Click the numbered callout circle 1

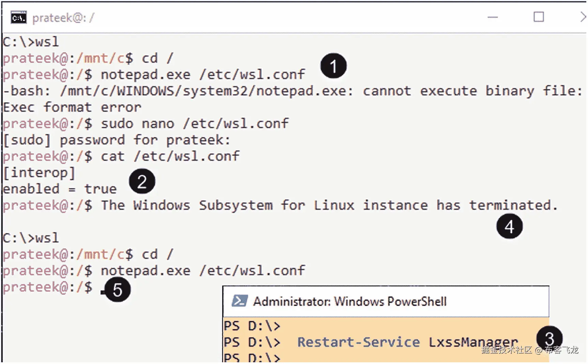point(333,66)
